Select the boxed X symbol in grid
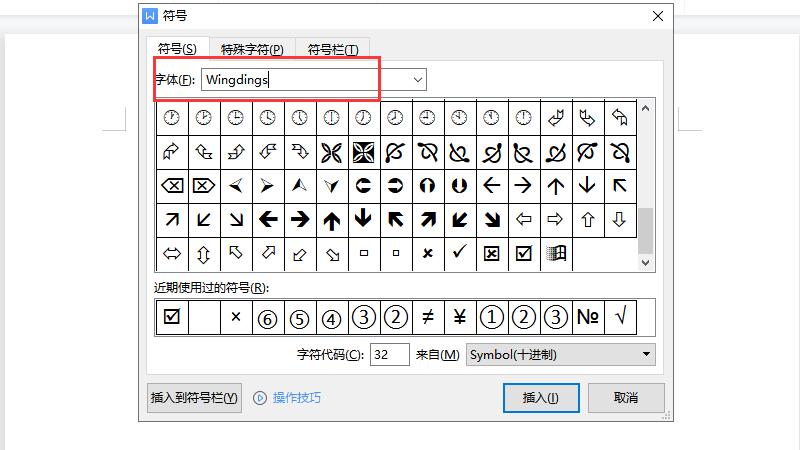The height and width of the screenshot is (450, 800). (x=492, y=254)
